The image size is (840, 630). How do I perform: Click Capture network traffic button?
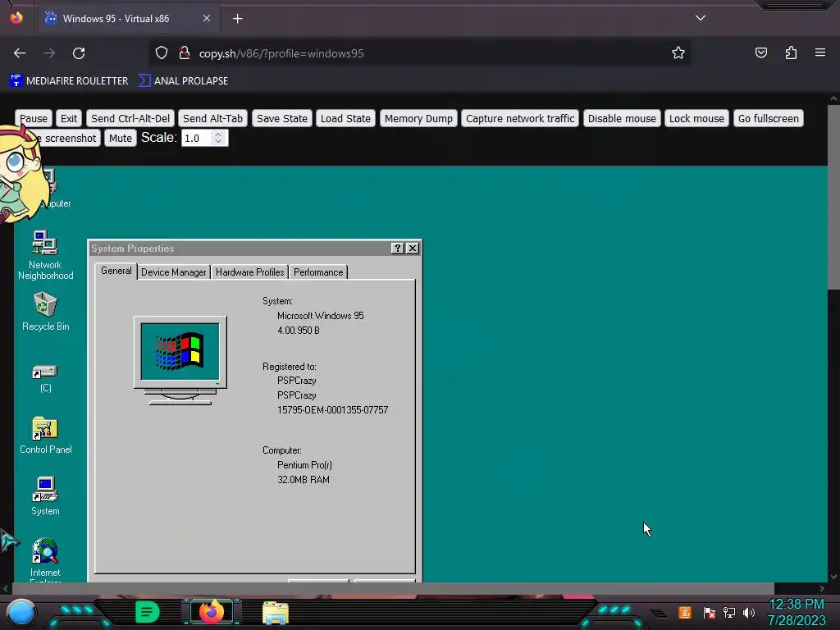point(519,118)
